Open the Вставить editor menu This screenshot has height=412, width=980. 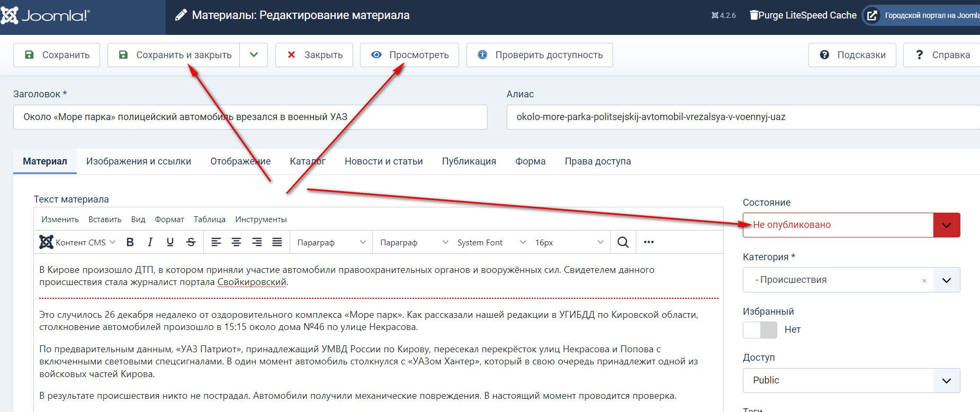pyautogui.click(x=105, y=219)
